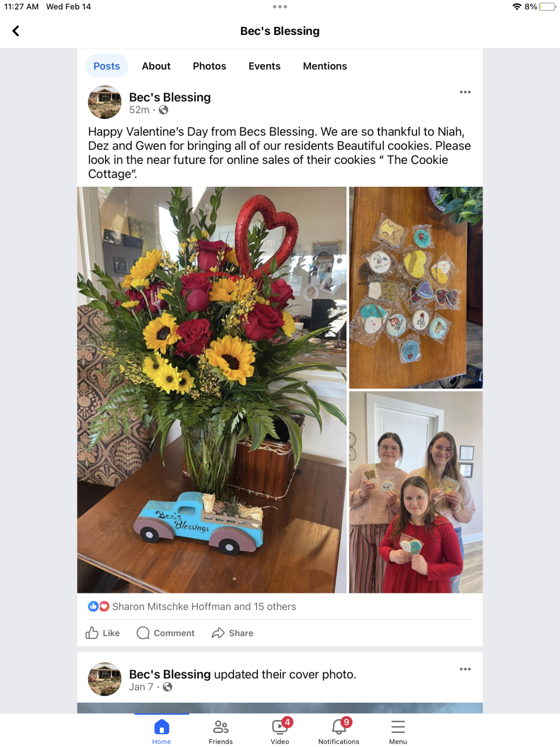560x747 pixels.
Task: Open options menu for cover photo post
Action: [465, 669]
